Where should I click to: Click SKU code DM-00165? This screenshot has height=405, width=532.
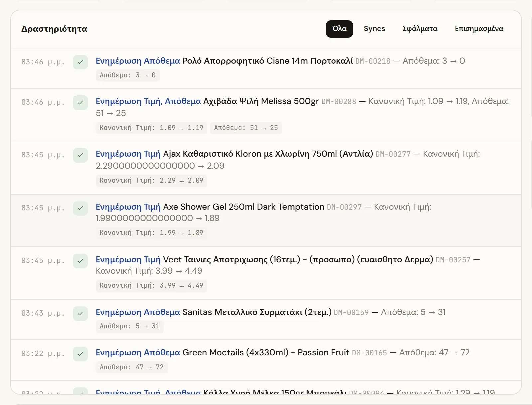coord(369,353)
